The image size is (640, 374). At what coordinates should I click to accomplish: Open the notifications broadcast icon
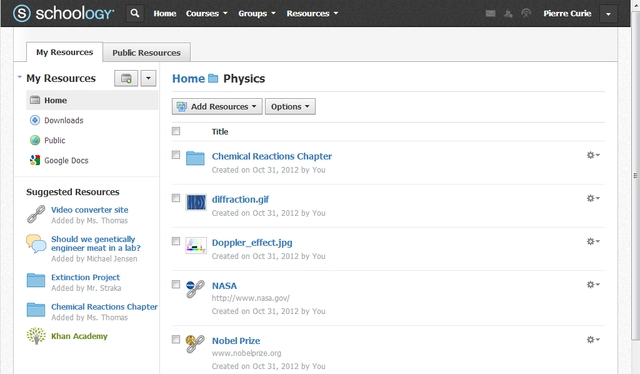(x=526, y=13)
